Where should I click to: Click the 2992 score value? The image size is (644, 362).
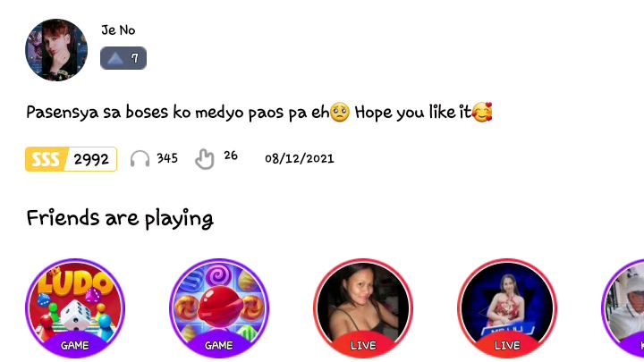pos(91,159)
